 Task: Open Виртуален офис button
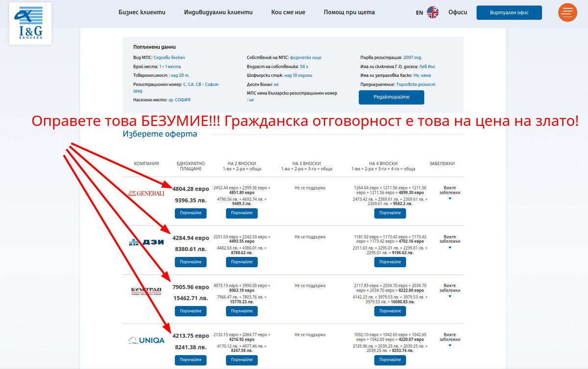click(x=509, y=13)
